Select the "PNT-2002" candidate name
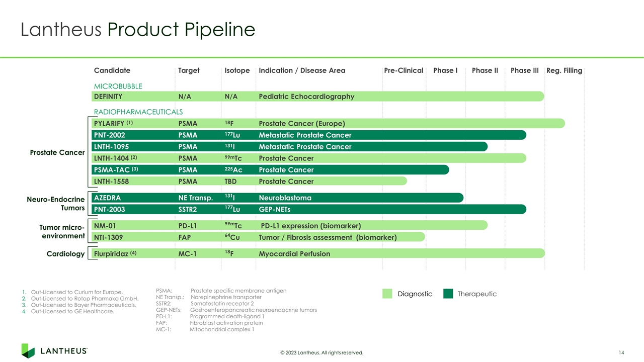The height and width of the screenshot is (362, 644). click(110, 135)
